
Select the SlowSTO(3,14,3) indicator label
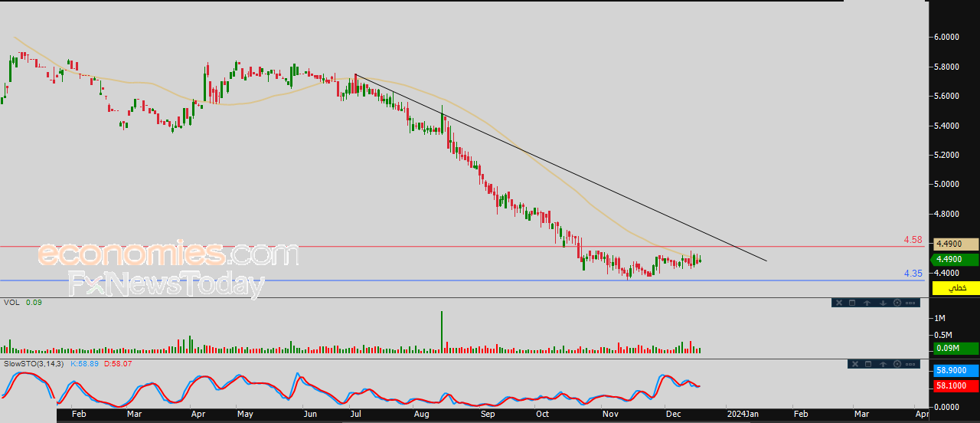(x=34, y=363)
